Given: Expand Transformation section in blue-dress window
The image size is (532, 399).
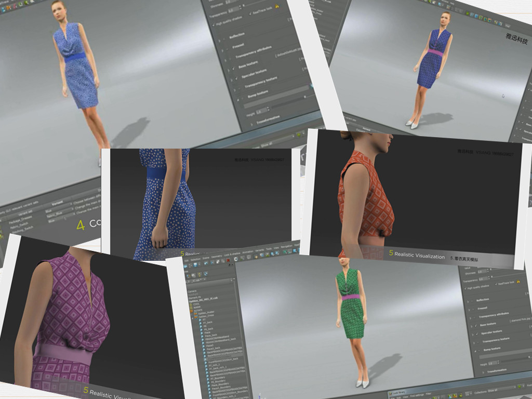Looking at the screenshot, I should (251, 125).
